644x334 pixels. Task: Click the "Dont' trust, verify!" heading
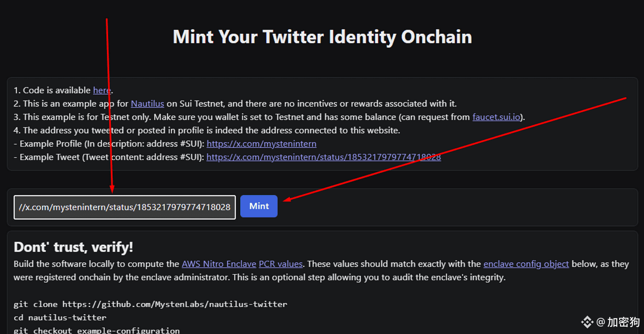tap(74, 247)
